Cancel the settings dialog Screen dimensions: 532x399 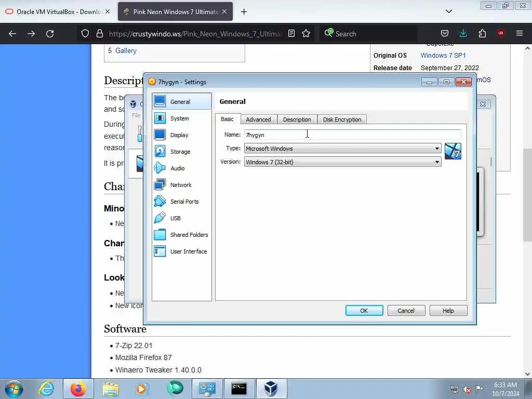(406, 311)
